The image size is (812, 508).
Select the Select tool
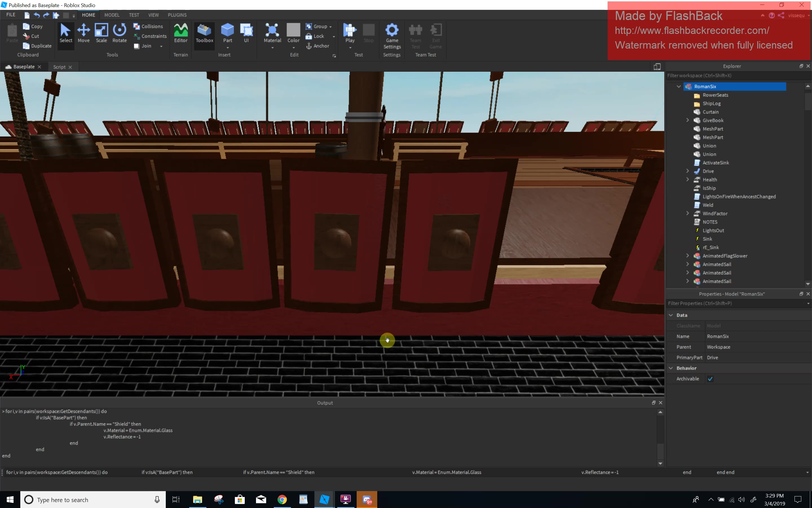(x=66, y=33)
